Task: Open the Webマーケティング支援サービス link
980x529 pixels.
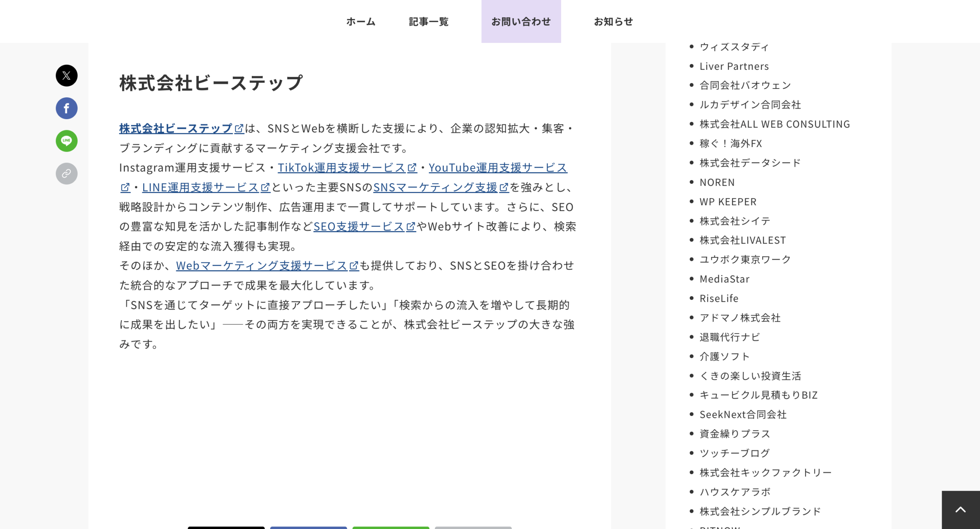Action: tap(267, 266)
